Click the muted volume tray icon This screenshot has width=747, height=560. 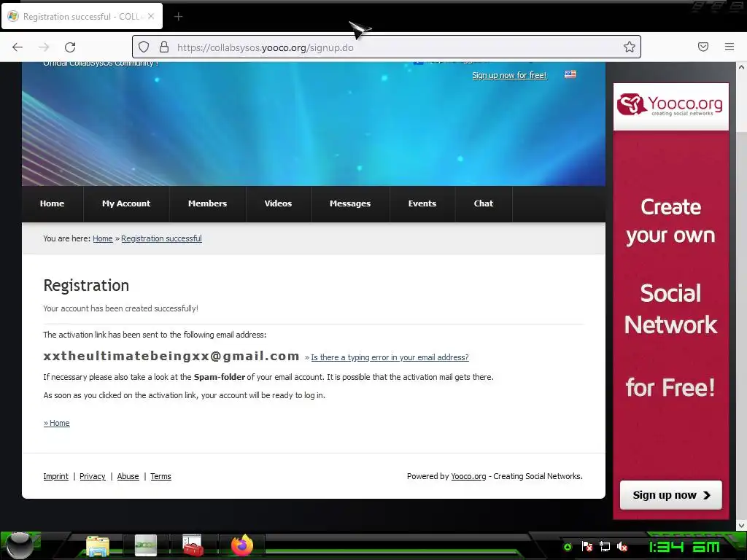tap(622, 546)
